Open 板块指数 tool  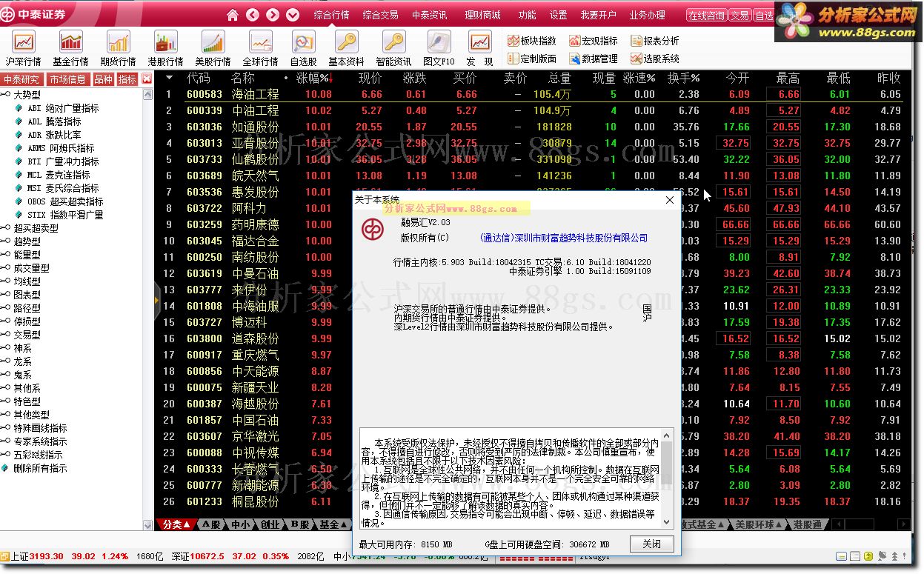[532, 41]
